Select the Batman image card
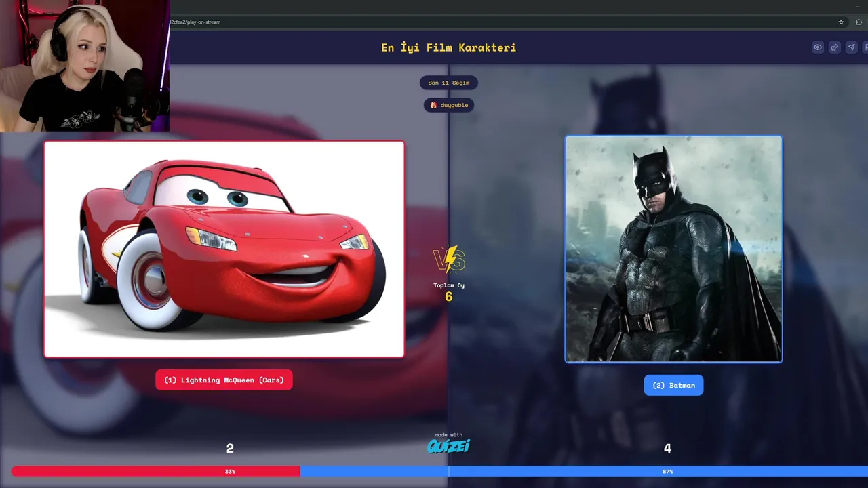This screenshot has width=868, height=488. [673, 249]
